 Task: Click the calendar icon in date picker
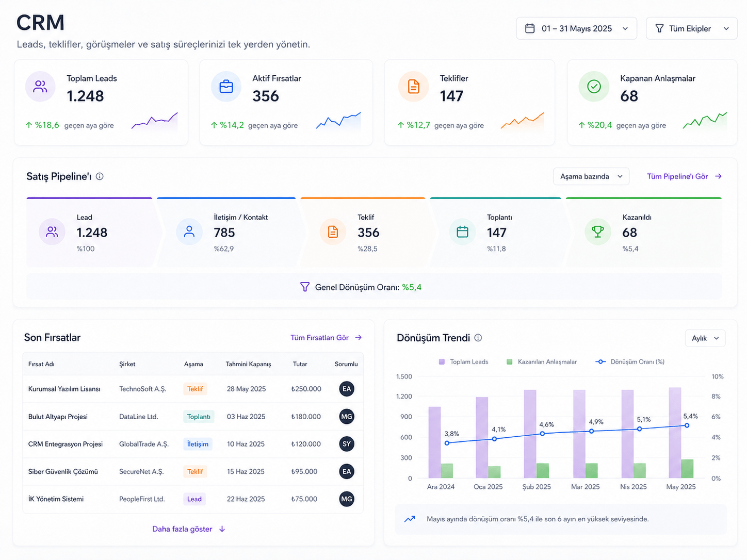530,28
